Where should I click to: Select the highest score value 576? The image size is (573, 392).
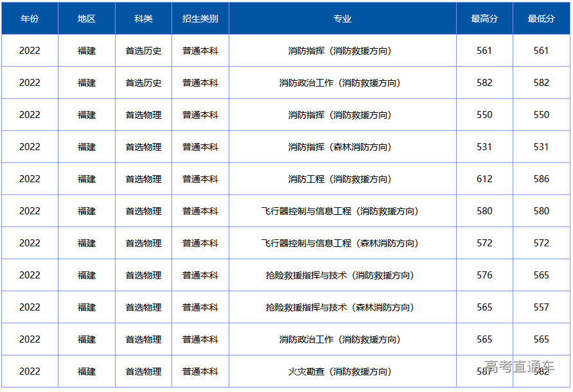(484, 275)
